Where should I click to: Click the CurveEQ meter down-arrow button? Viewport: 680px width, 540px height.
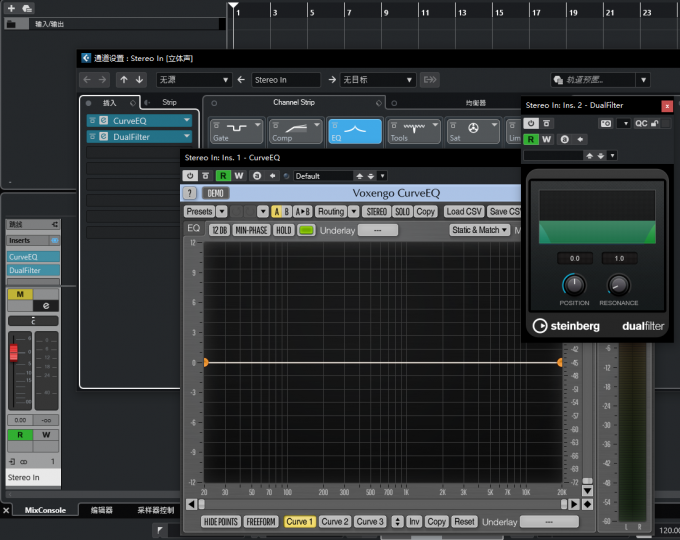(x=587, y=491)
